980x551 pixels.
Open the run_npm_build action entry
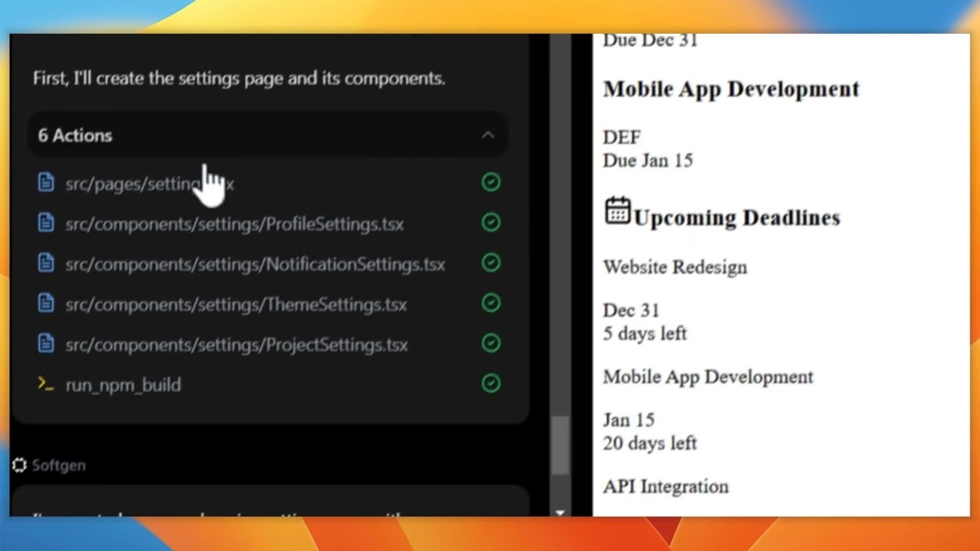tap(123, 385)
